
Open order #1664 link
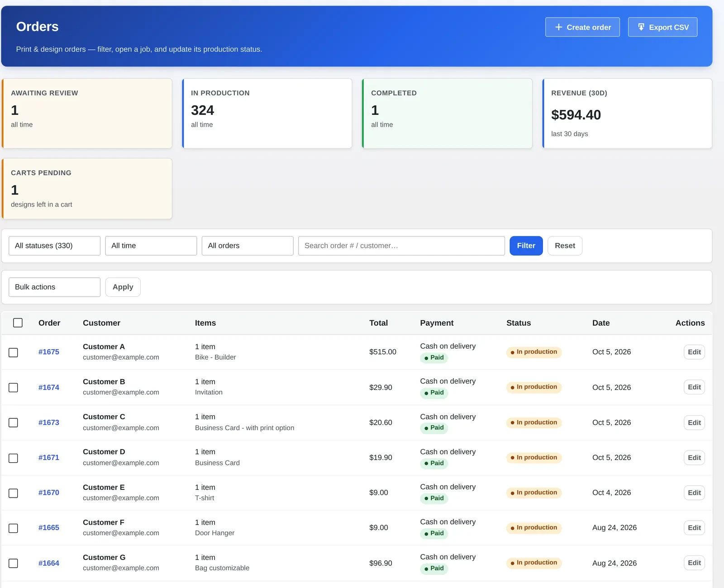coord(49,563)
